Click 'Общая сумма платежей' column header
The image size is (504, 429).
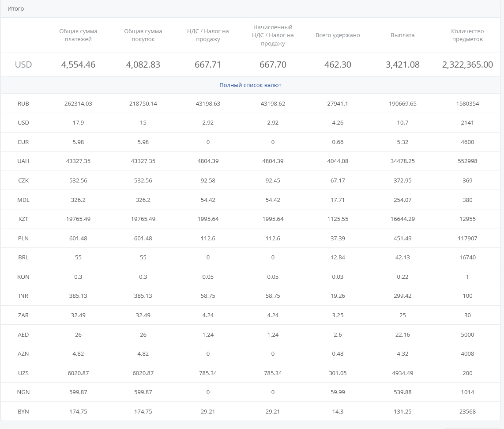coord(78,35)
